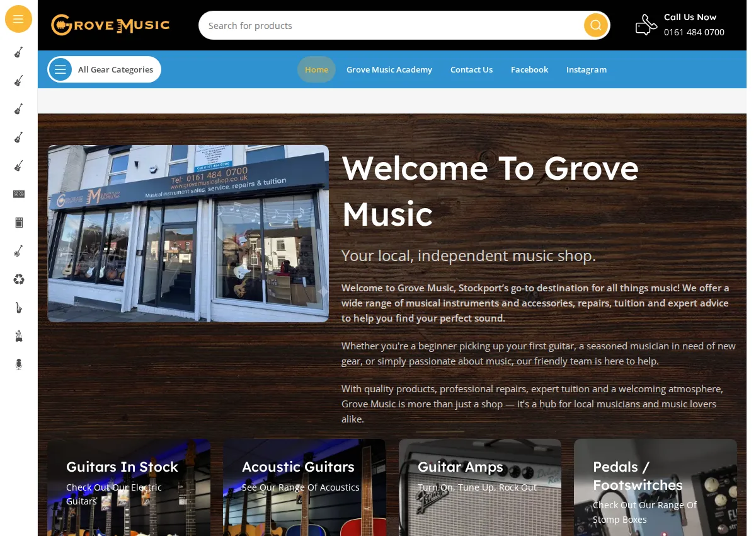The height and width of the screenshot is (536, 756).
Task: Open the Pedals / Footswitches card
Action: [x=655, y=487]
